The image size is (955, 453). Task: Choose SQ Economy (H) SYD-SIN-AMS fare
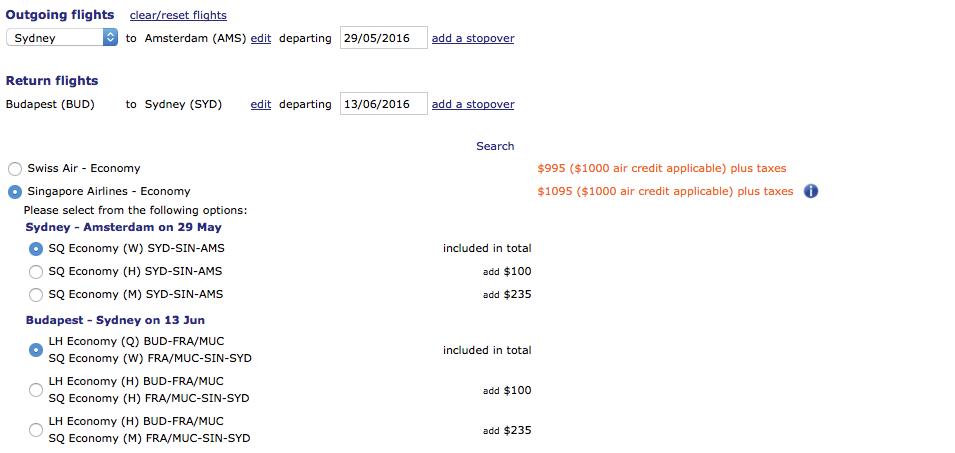pos(37,272)
